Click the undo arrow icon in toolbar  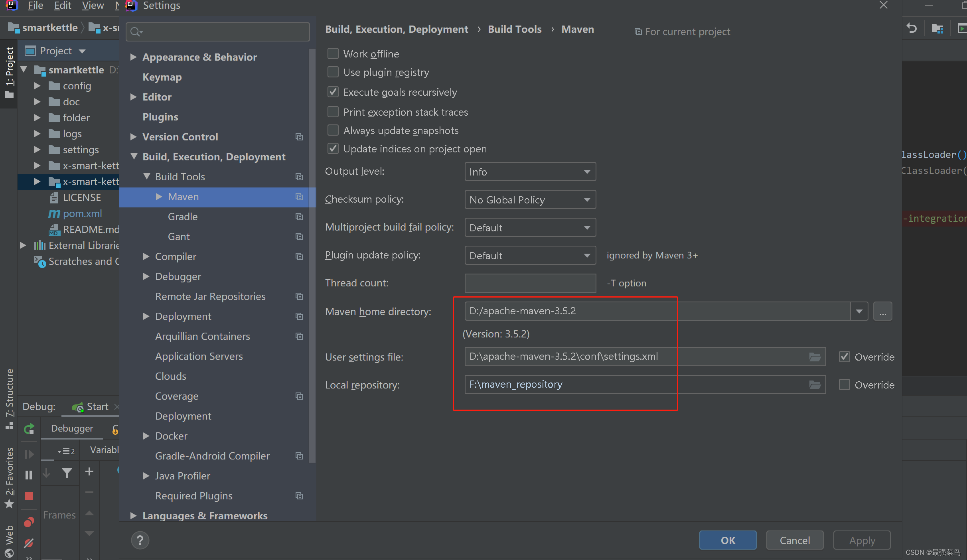click(912, 28)
